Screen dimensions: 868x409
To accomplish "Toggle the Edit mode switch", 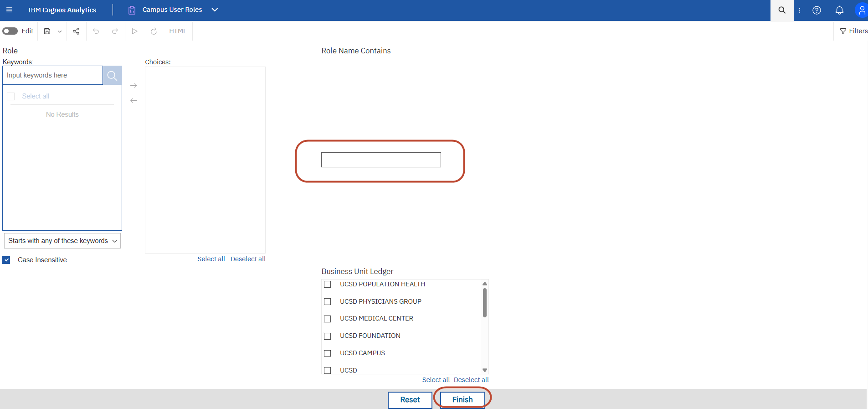I will tap(10, 31).
